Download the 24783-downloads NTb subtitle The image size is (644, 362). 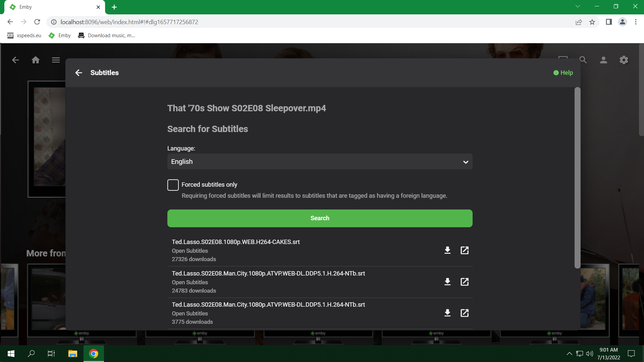[x=447, y=282]
